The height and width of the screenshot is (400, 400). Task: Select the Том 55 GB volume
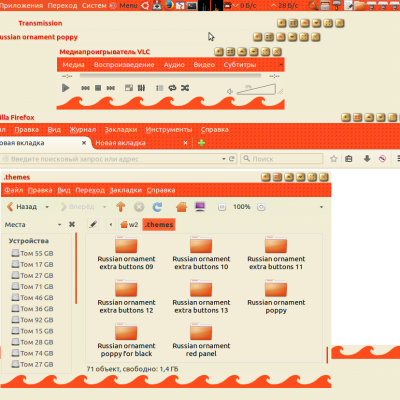(x=32, y=253)
